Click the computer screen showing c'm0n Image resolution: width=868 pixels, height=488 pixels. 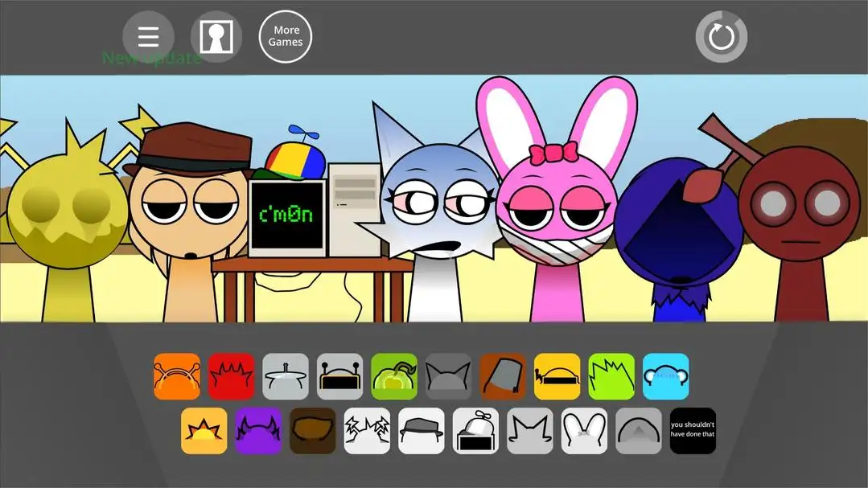(x=287, y=217)
